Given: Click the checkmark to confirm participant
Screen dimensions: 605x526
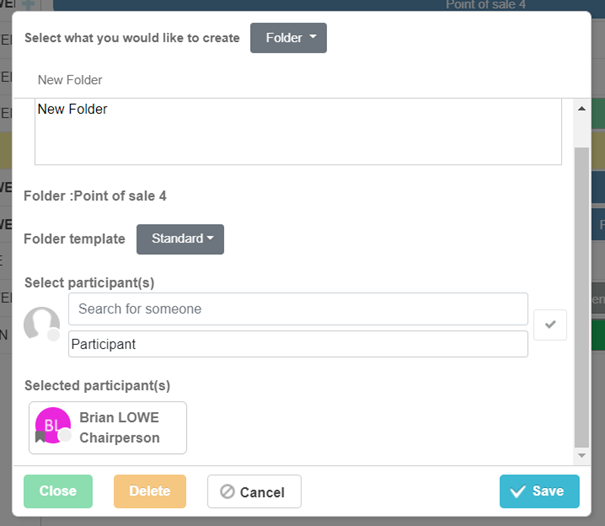Looking at the screenshot, I should point(550,325).
